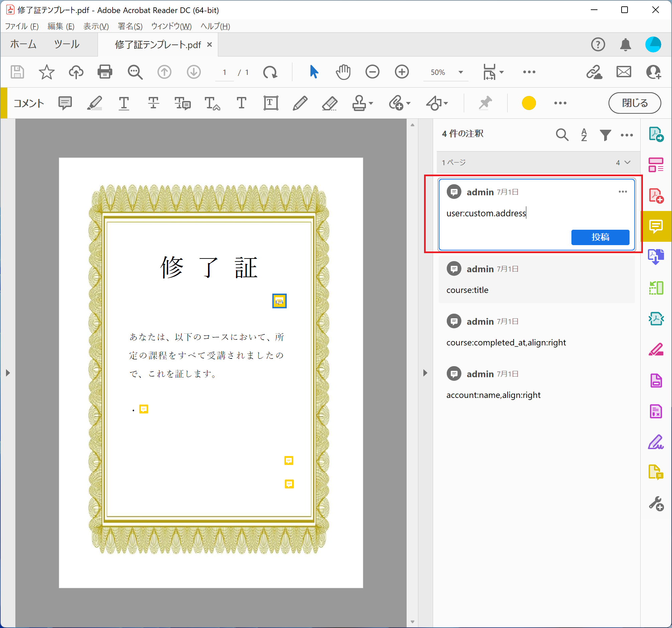The height and width of the screenshot is (628, 672).
Task: Select the course:completed_at,align:right comment
Action: 536,332
